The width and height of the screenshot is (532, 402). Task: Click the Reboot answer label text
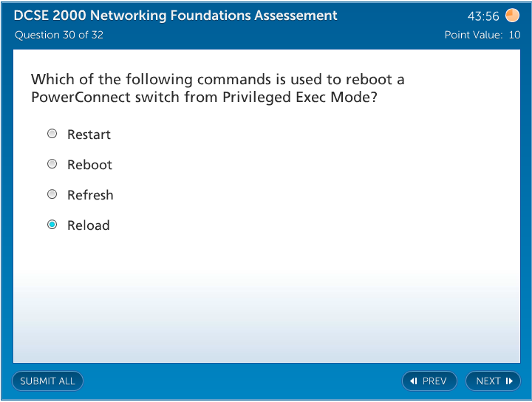click(89, 165)
